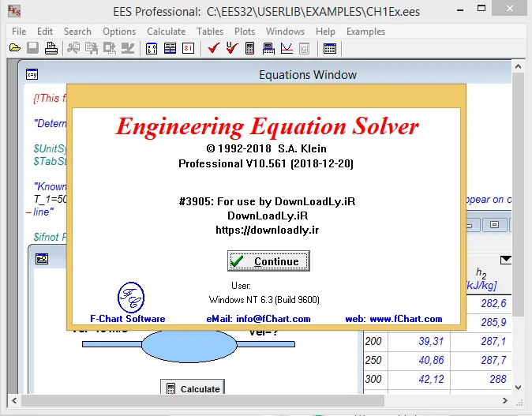
Task: Click the horizontal scrollbar right arrow
Action: [505, 400]
